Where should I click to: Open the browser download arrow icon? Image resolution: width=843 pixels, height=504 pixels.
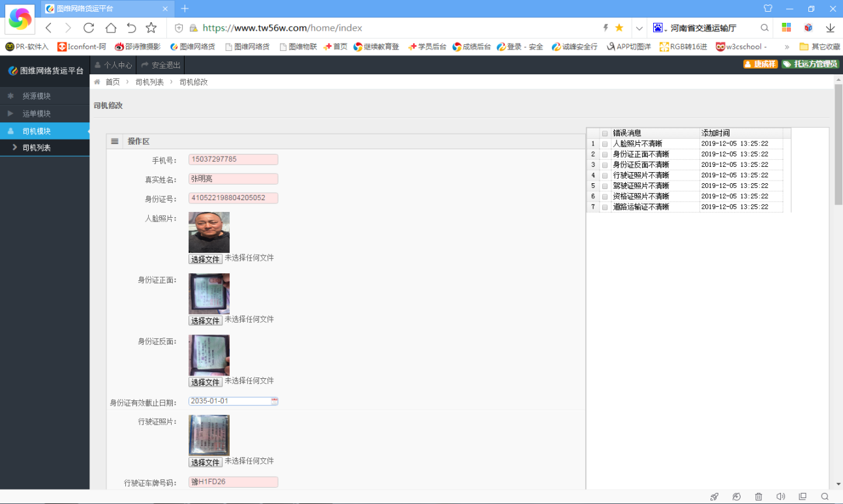click(831, 28)
